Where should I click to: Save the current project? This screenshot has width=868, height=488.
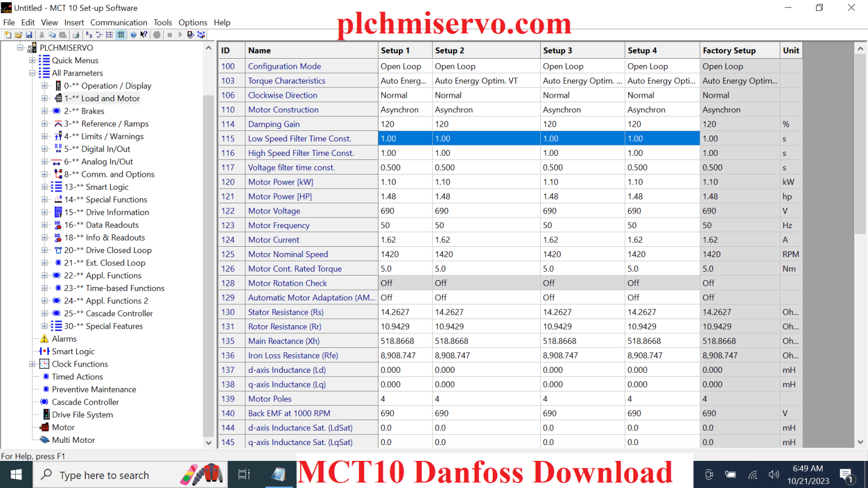pos(29,34)
